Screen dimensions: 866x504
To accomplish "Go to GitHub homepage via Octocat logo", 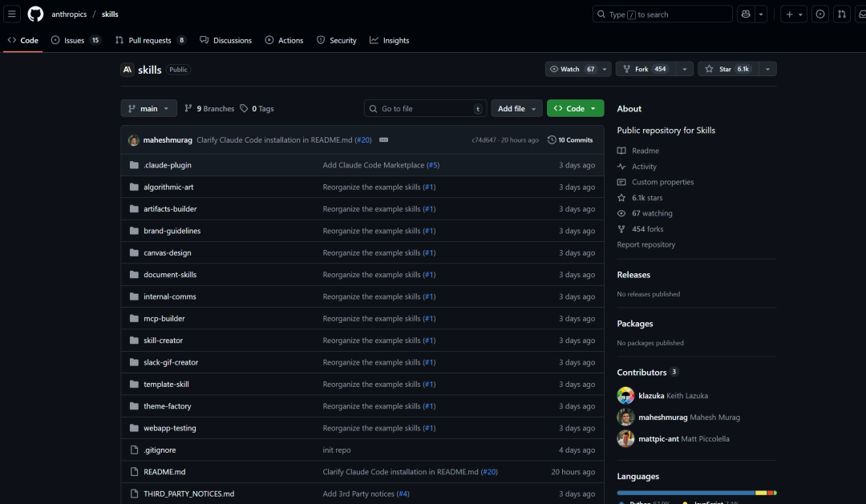I will pos(35,14).
